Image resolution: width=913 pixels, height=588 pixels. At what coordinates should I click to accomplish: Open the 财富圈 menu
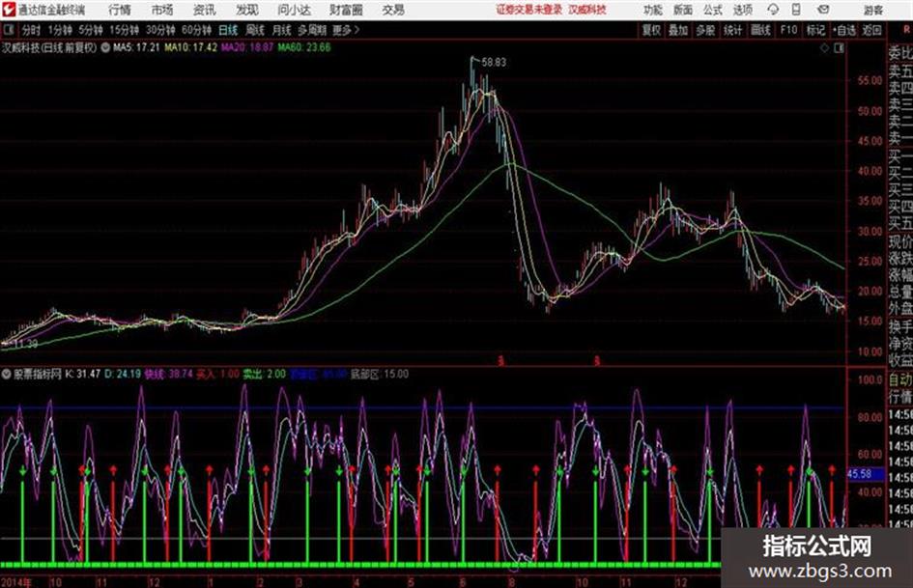tap(346, 10)
